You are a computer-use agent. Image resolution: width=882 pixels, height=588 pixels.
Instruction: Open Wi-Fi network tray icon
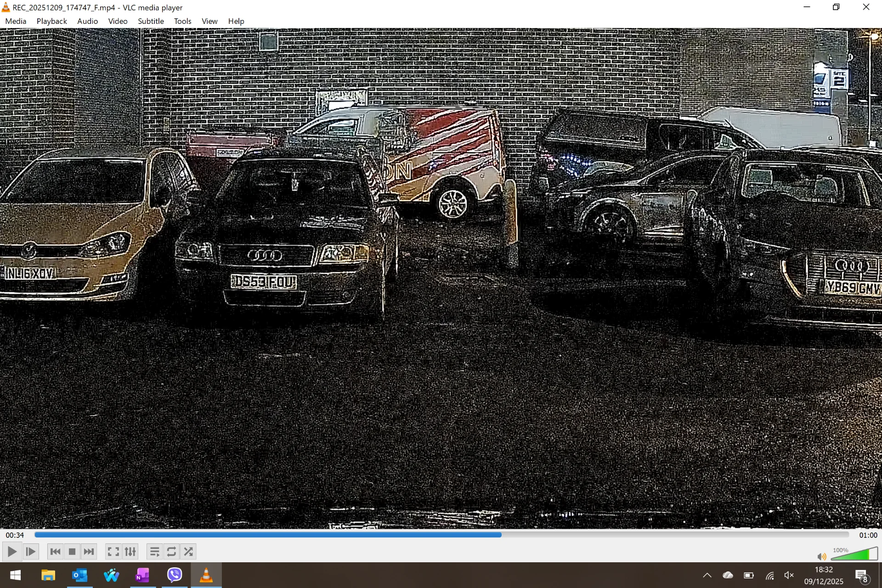(x=769, y=575)
